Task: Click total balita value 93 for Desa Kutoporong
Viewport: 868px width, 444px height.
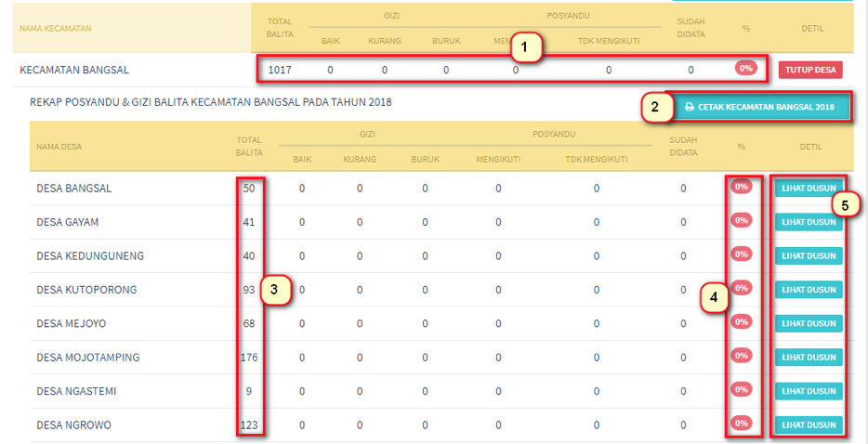Action: 249,290
